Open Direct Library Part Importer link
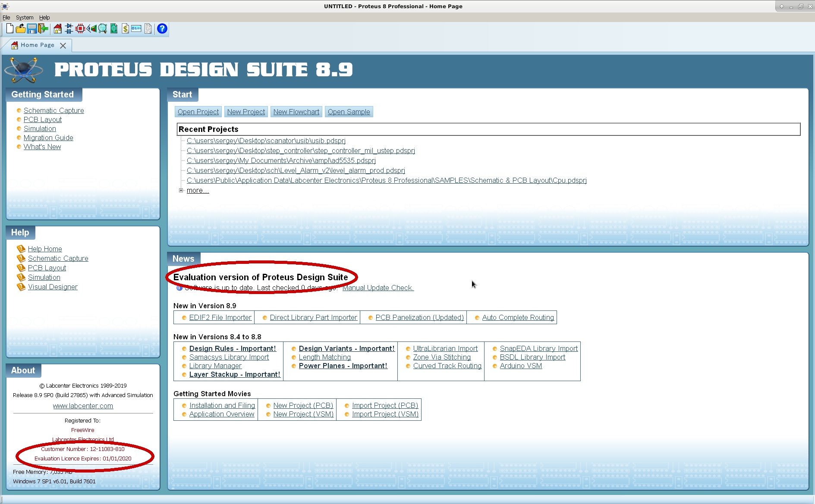This screenshot has height=504, width=815. (x=314, y=317)
